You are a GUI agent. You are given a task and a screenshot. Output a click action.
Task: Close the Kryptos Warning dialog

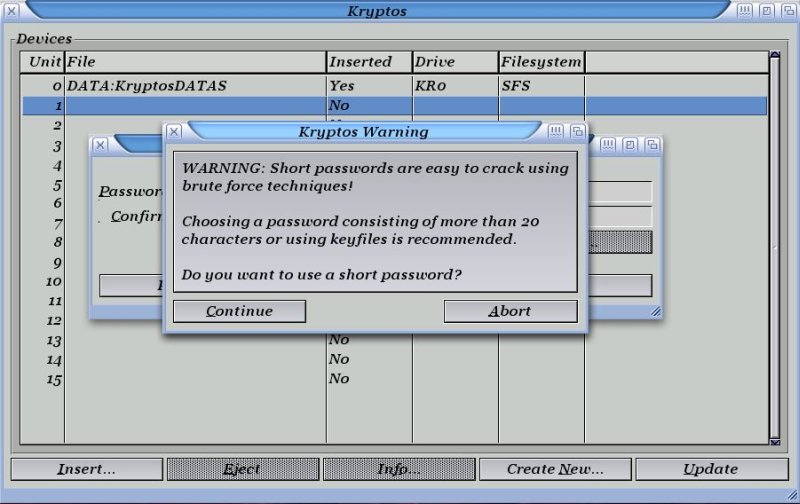point(174,132)
